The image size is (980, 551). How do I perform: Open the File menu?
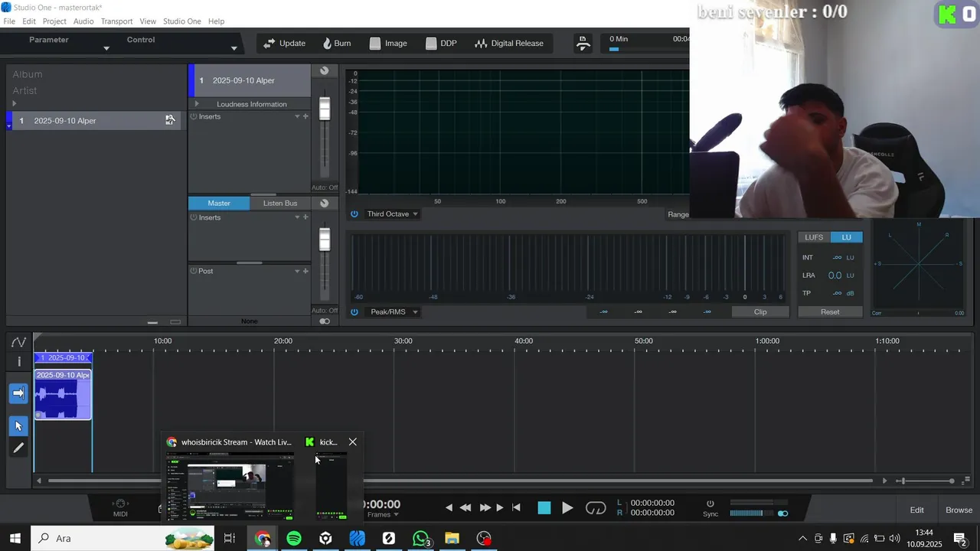[9, 21]
